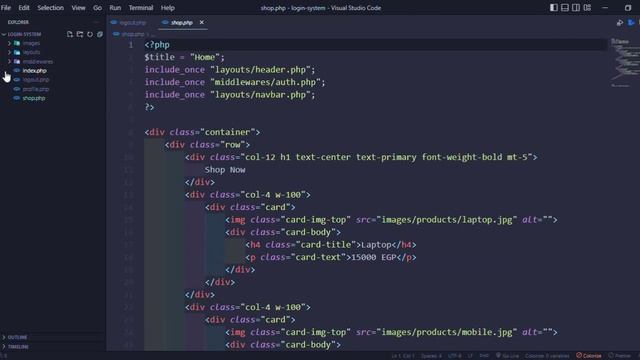Open index.php in the Explorer
The width and height of the screenshot is (640, 360).
coord(34,71)
